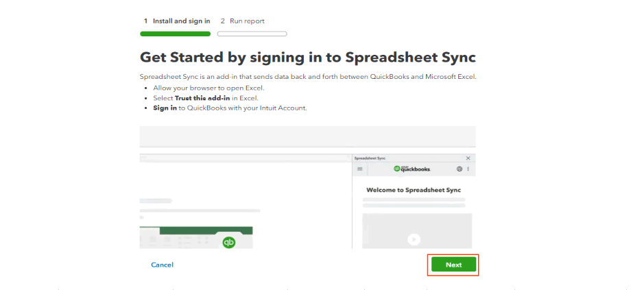
Task: Click the bold Trust this add-in text
Action: (x=203, y=98)
